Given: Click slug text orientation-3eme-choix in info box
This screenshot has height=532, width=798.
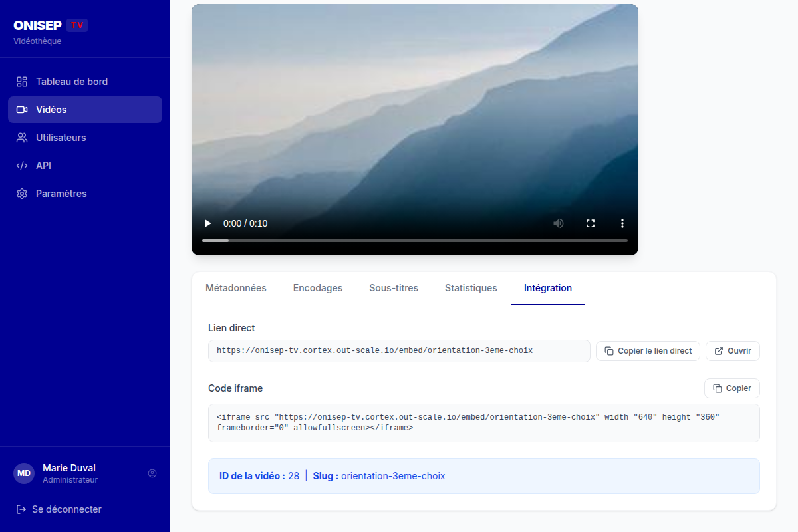Looking at the screenshot, I should [x=393, y=476].
